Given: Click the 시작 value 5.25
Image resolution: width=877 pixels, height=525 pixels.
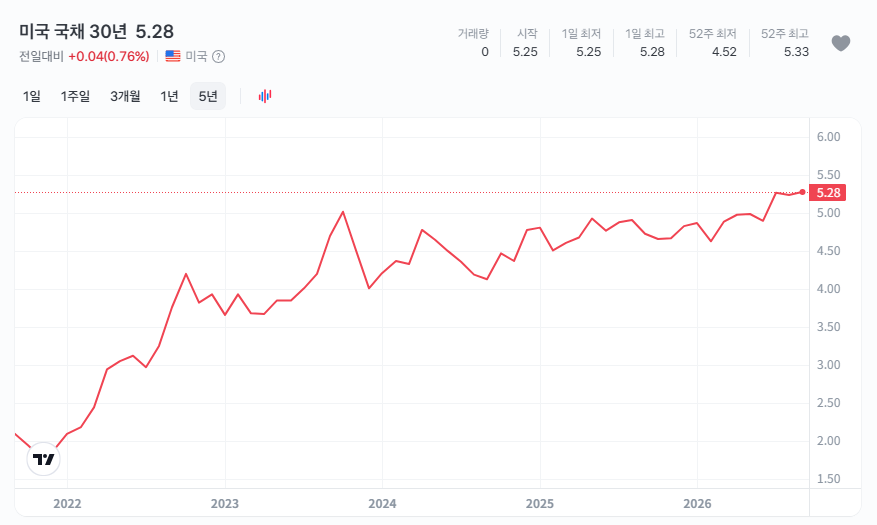Looking at the screenshot, I should [x=525, y=52].
